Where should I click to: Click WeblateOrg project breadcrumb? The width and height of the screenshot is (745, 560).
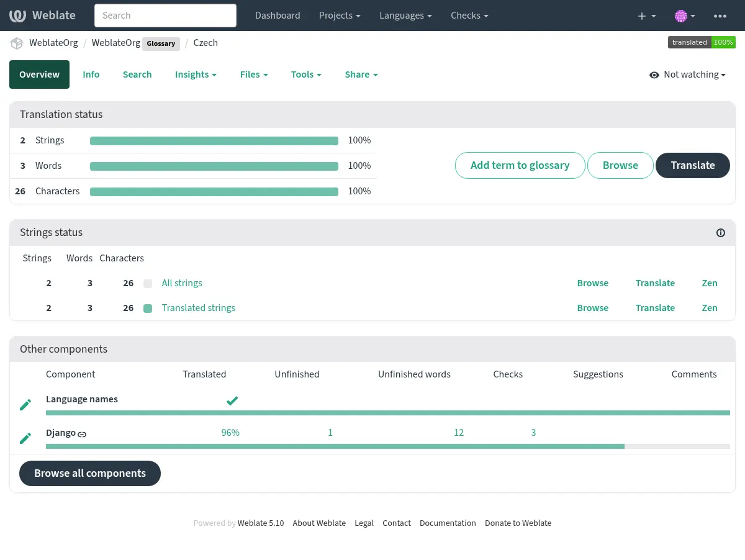53,43
